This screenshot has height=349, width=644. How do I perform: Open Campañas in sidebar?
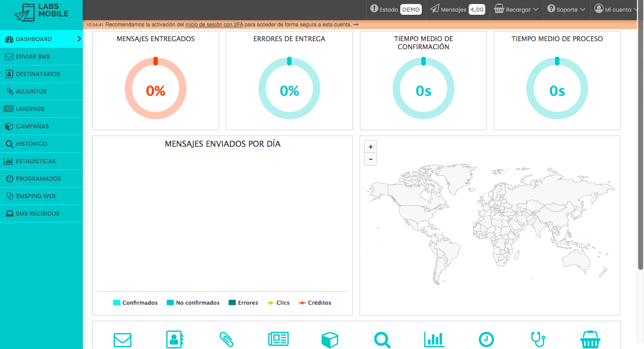(x=41, y=127)
